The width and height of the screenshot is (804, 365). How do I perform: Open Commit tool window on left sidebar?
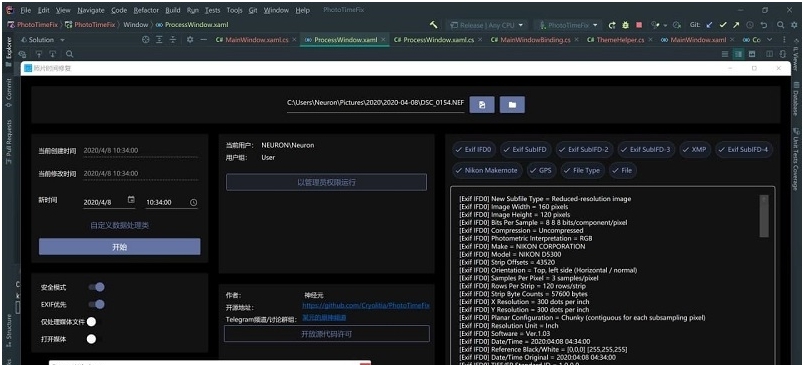pos(9,93)
